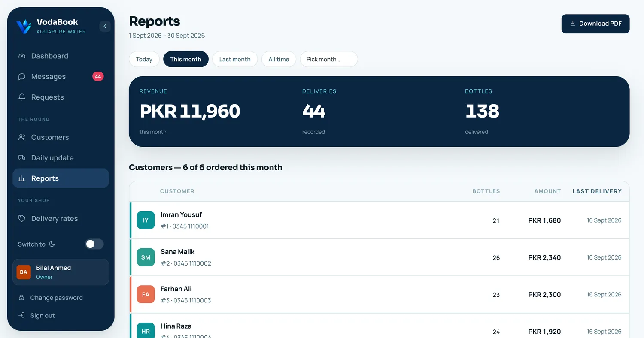Open the Pick month dropdown
644x338 pixels.
click(329, 59)
